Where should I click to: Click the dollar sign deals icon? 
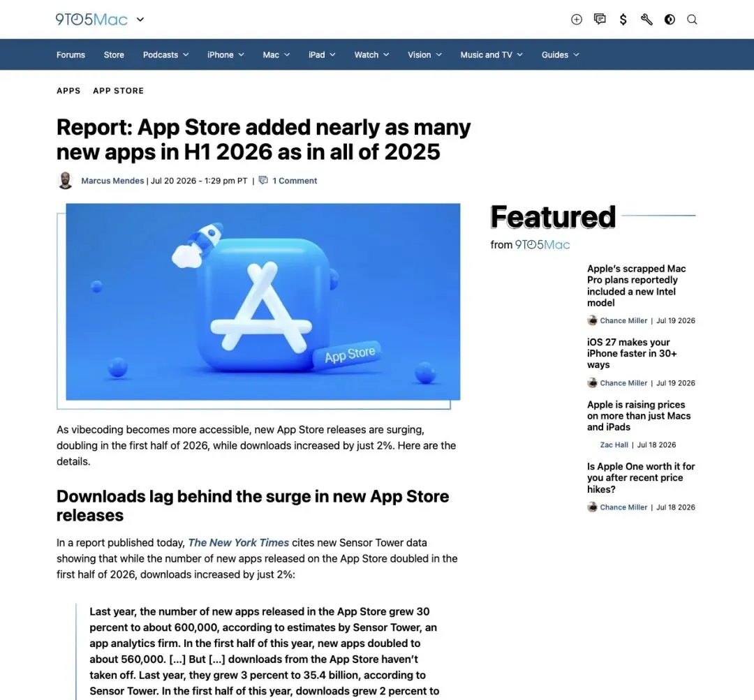coord(623,20)
